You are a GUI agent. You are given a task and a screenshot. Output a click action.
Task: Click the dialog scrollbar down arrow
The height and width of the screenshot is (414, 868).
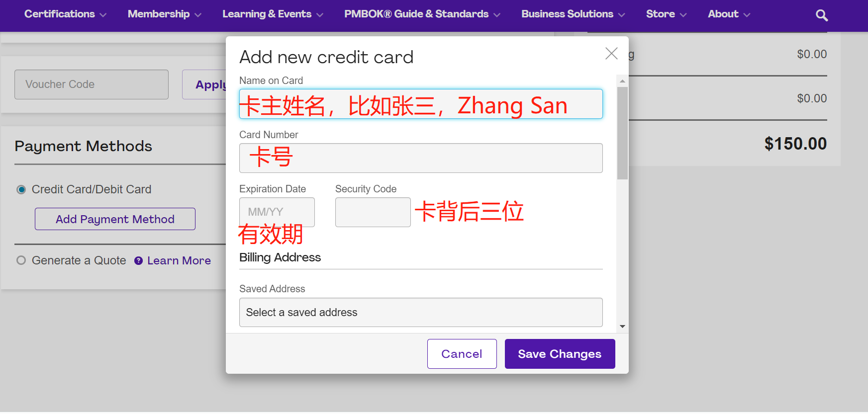click(622, 327)
